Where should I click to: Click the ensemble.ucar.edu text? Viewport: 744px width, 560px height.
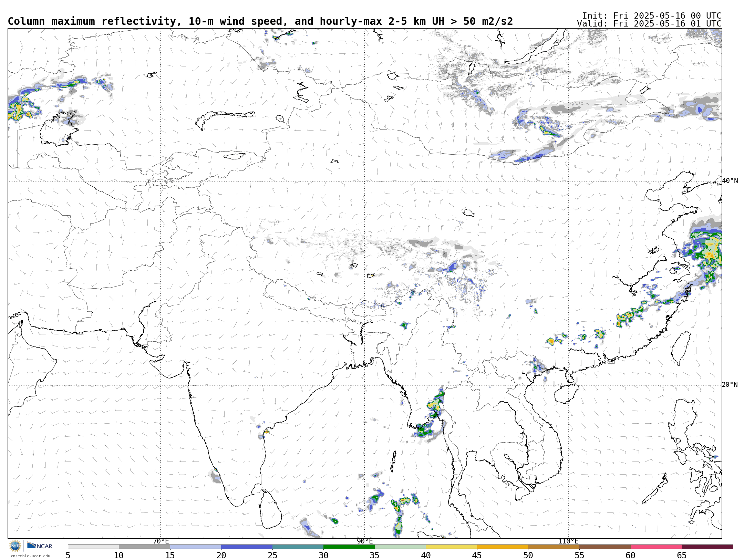point(30,556)
